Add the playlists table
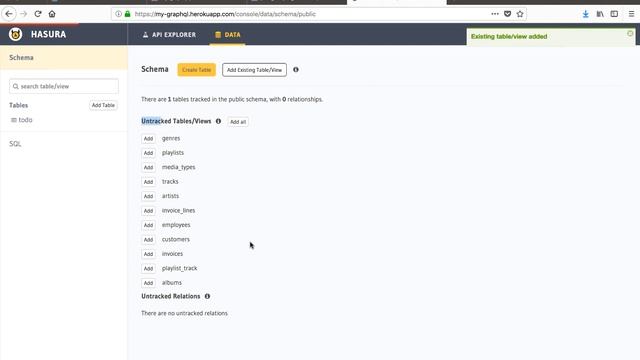The height and width of the screenshot is (360, 640). click(148, 153)
